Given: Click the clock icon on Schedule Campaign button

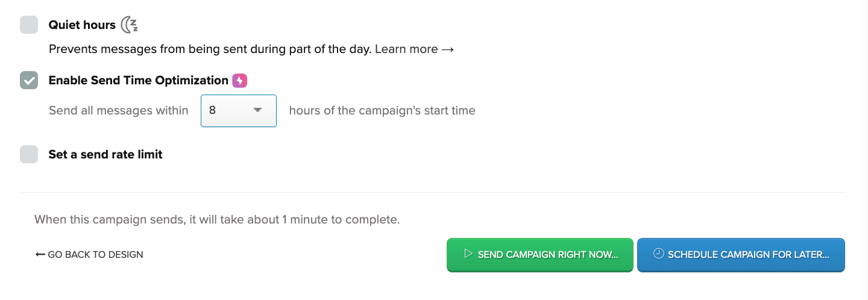Looking at the screenshot, I should tap(658, 254).
